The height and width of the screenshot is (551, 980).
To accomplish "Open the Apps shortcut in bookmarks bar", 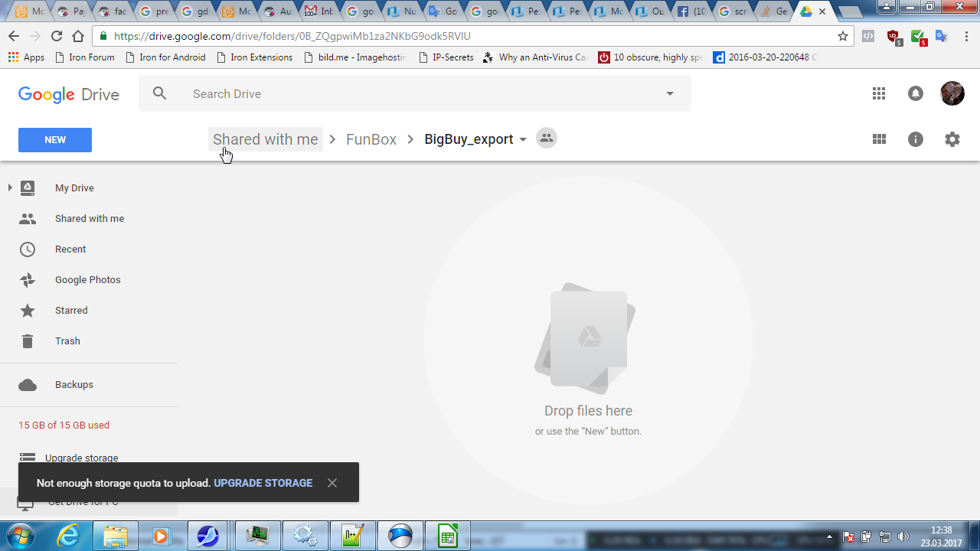I will pos(26,57).
